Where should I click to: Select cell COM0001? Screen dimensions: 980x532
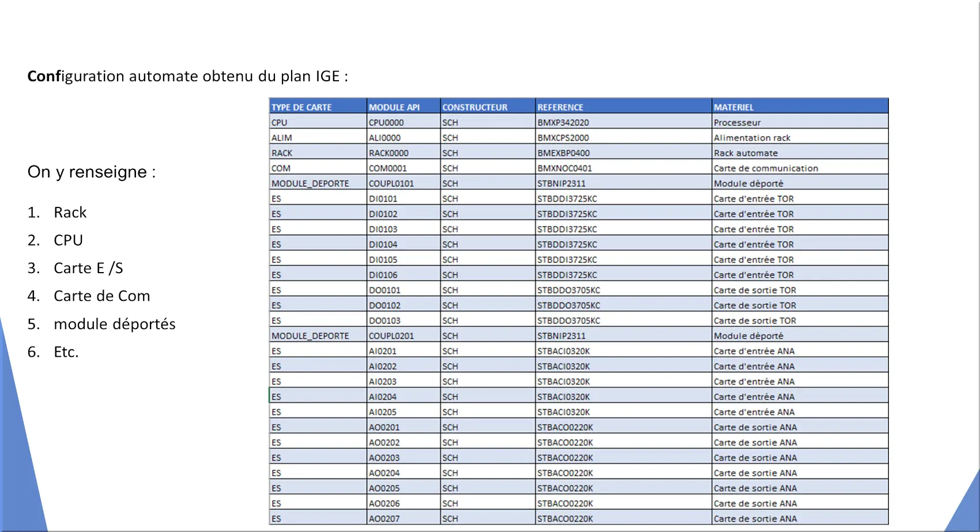click(x=404, y=168)
